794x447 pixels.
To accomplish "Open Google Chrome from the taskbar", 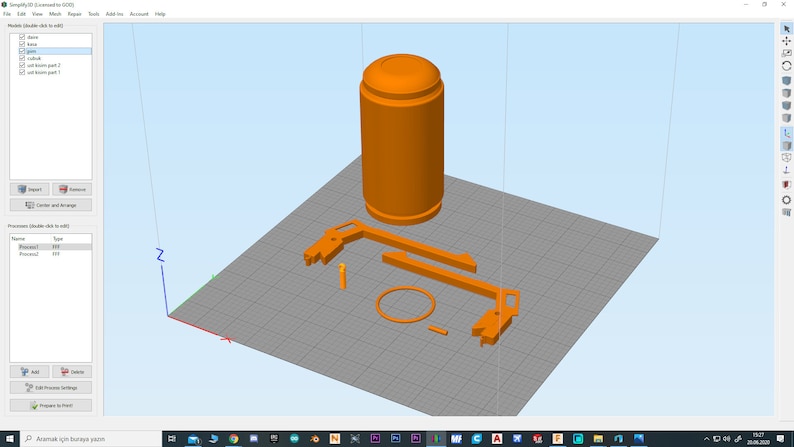I will coord(233,438).
